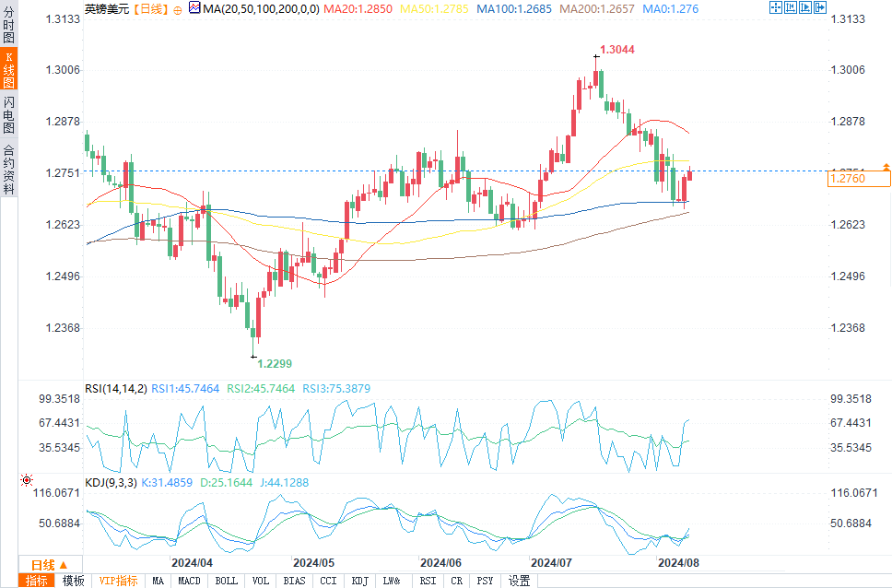Screen dimensions: 892x588
Task: Select the 指标 tab in the bottom bar
Action: [37, 581]
